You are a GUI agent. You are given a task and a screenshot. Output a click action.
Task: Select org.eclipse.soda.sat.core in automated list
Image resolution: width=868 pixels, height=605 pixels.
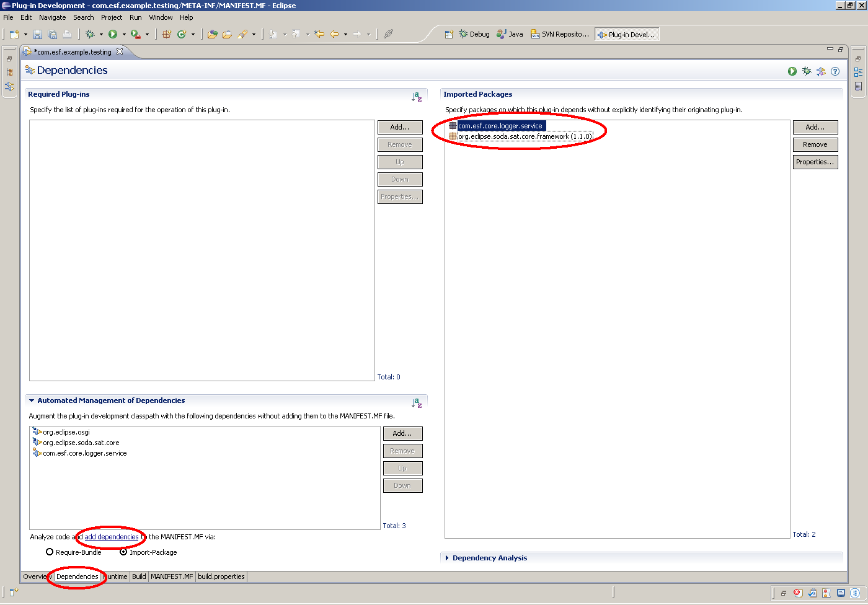(x=76, y=443)
